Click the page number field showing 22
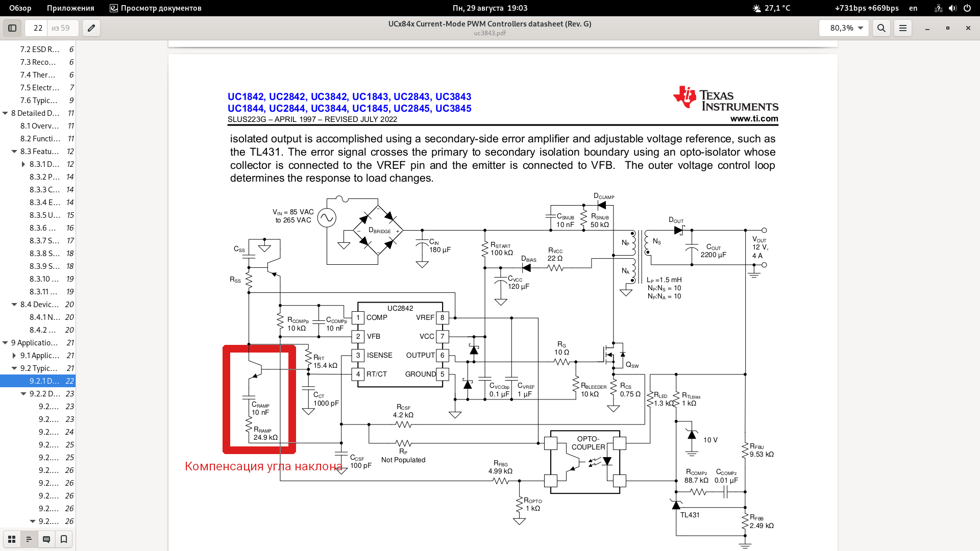Image resolution: width=980 pixels, height=551 pixels. [x=38, y=28]
